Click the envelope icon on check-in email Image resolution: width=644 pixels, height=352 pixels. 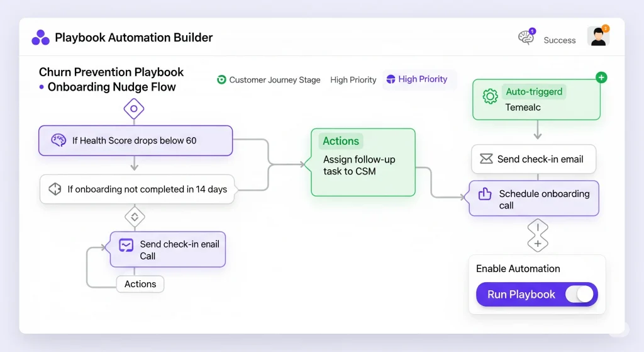pyautogui.click(x=486, y=159)
